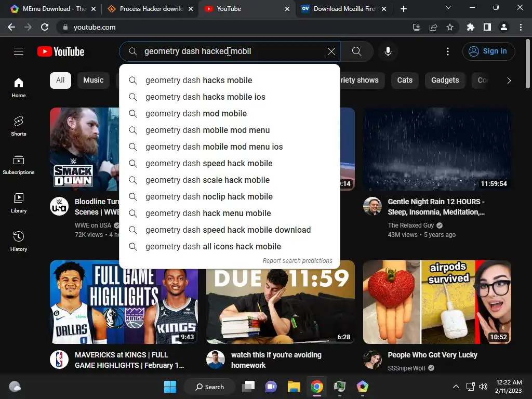Click the taskbar Search box
Viewport: 532px width, 399px height.
pyautogui.click(x=209, y=387)
